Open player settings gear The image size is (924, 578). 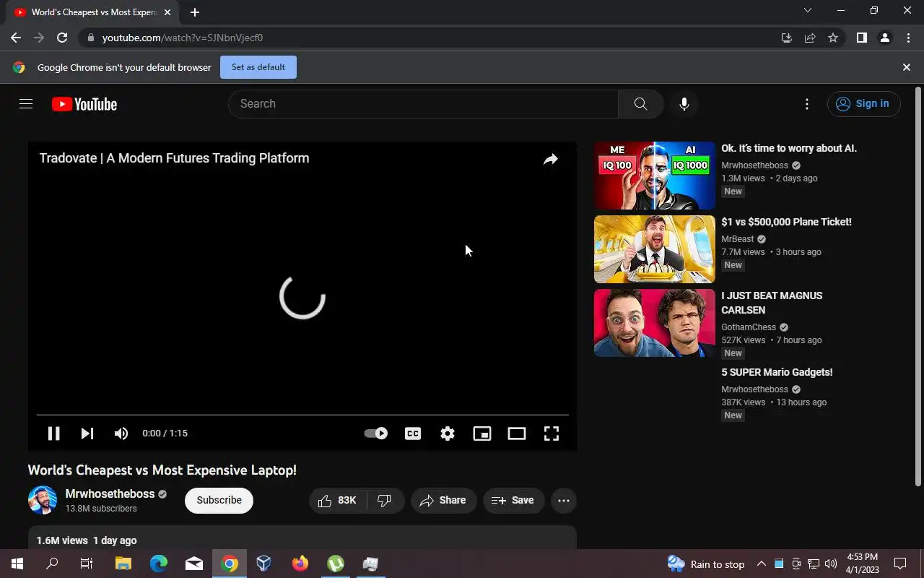point(448,433)
